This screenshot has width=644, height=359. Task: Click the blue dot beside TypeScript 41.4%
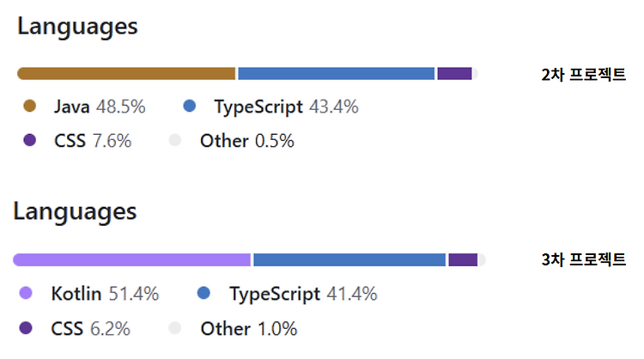(204, 293)
